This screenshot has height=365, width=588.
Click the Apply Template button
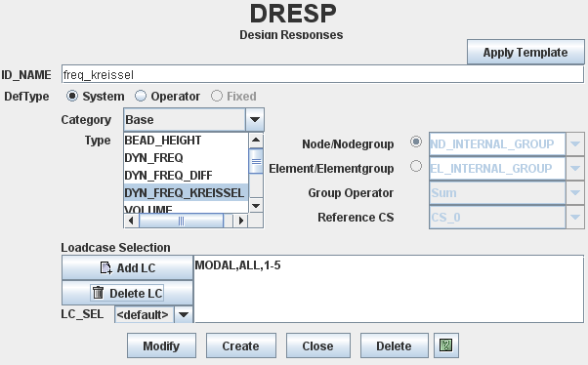click(x=525, y=52)
